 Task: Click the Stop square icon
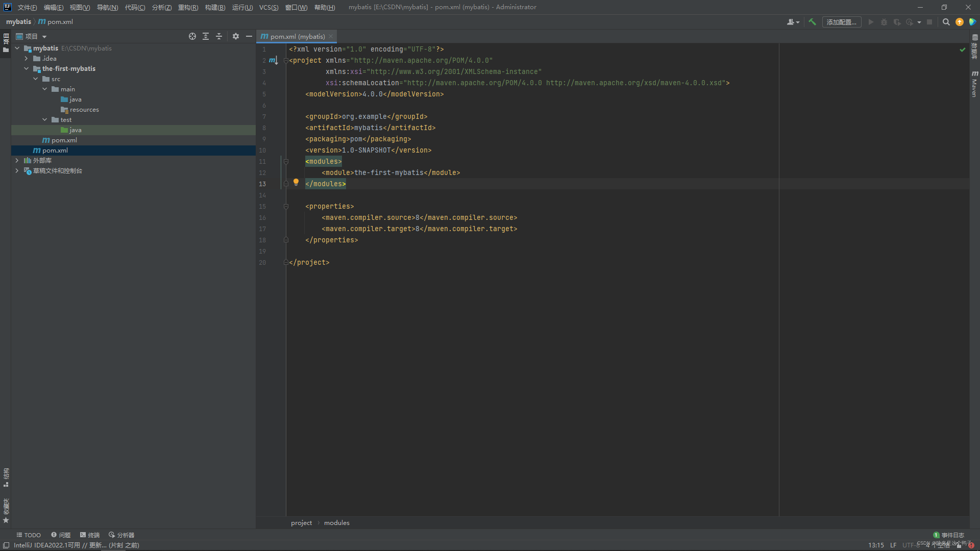(929, 22)
